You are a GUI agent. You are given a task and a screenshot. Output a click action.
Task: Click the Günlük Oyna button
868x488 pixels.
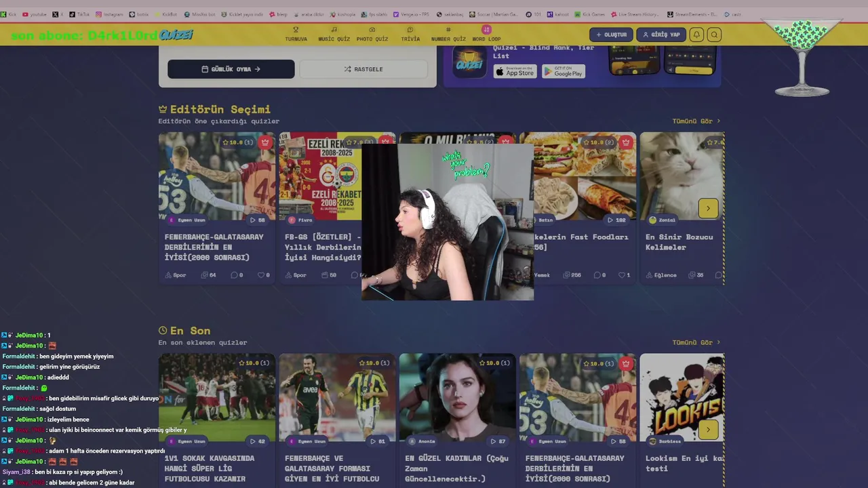(231, 69)
